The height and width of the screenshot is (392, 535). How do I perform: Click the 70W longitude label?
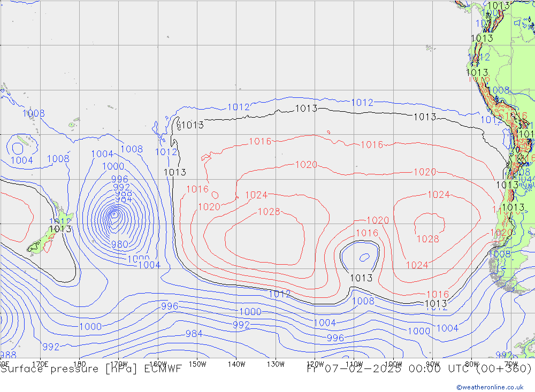point(511,364)
